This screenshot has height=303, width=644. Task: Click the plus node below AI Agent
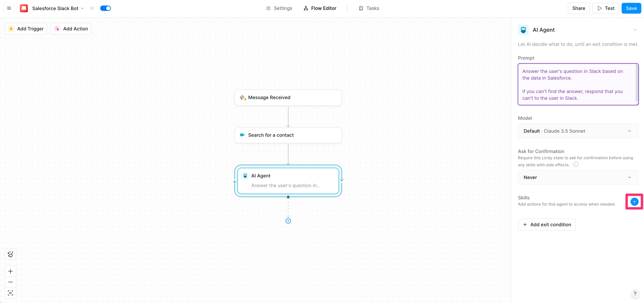point(288,221)
